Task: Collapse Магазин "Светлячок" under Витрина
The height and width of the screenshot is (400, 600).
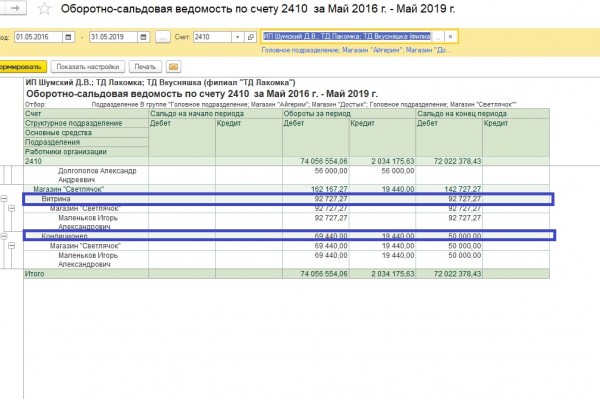Action: pos(12,208)
